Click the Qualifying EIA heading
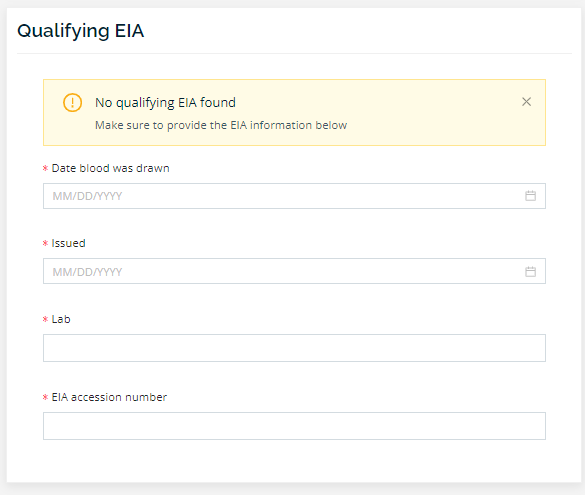The height and width of the screenshot is (495, 585). coord(81,31)
